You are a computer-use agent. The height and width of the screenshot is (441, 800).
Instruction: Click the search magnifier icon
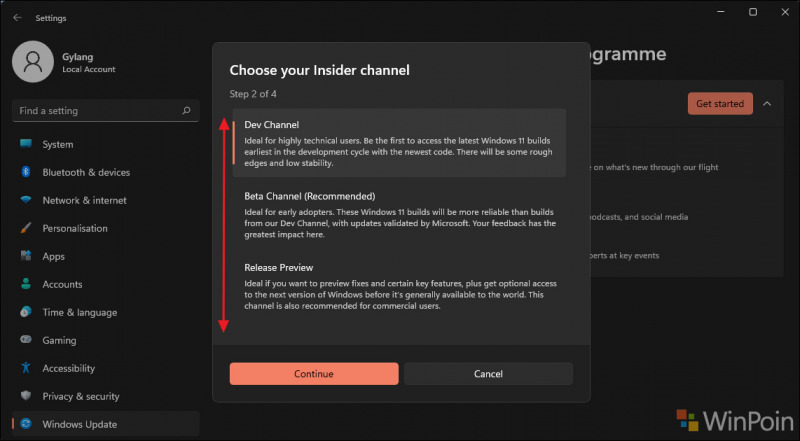tap(186, 110)
